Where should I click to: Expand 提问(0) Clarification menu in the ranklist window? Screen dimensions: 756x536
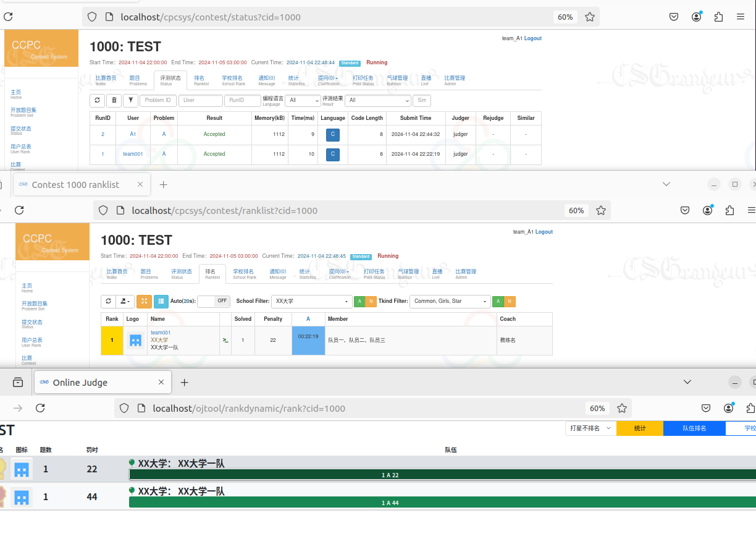point(340,274)
